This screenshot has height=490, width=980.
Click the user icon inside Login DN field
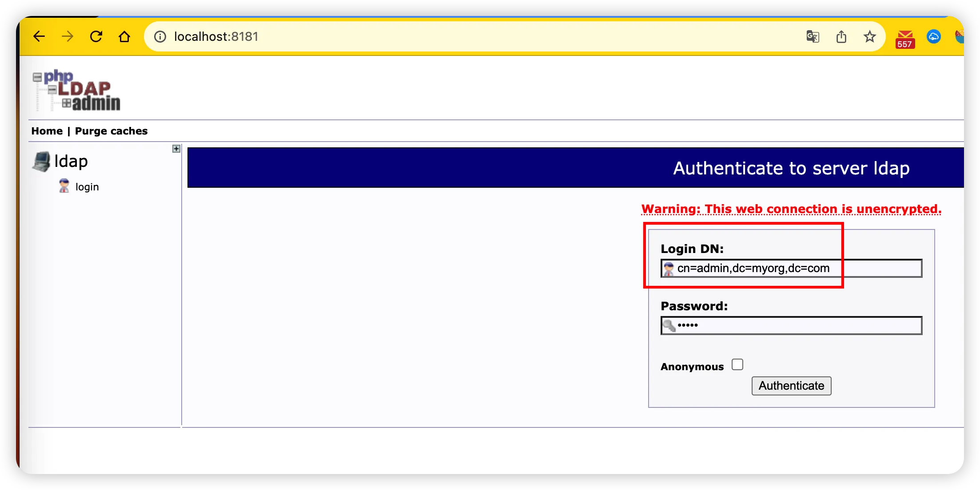pyautogui.click(x=668, y=268)
